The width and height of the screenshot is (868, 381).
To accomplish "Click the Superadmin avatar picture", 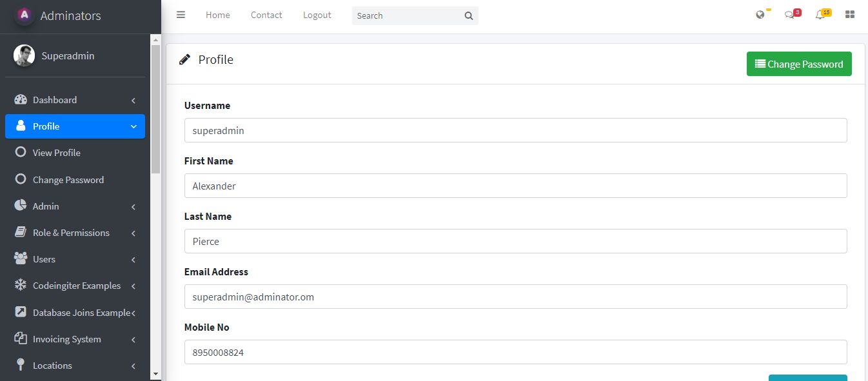I will pyautogui.click(x=24, y=55).
